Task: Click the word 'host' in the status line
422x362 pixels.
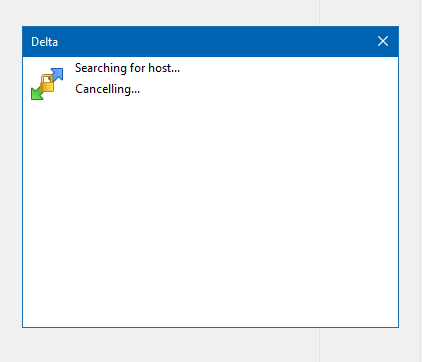Action: click(159, 68)
